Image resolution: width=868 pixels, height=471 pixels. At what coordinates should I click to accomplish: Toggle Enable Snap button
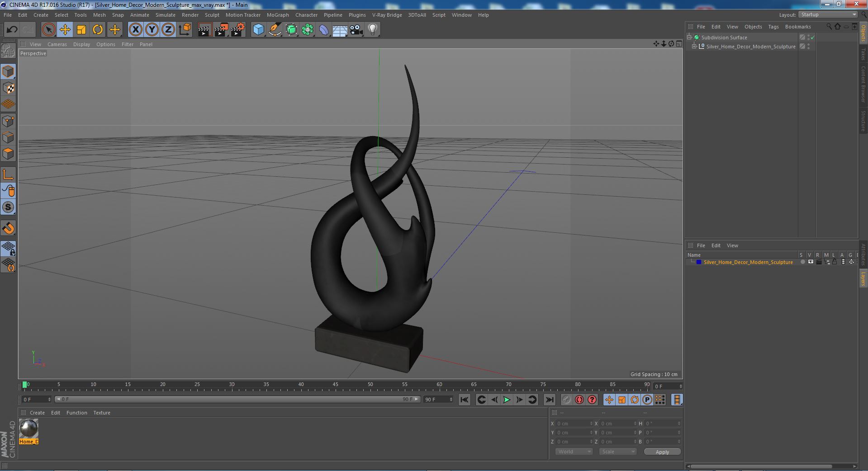pyautogui.click(x=8, y=207)
